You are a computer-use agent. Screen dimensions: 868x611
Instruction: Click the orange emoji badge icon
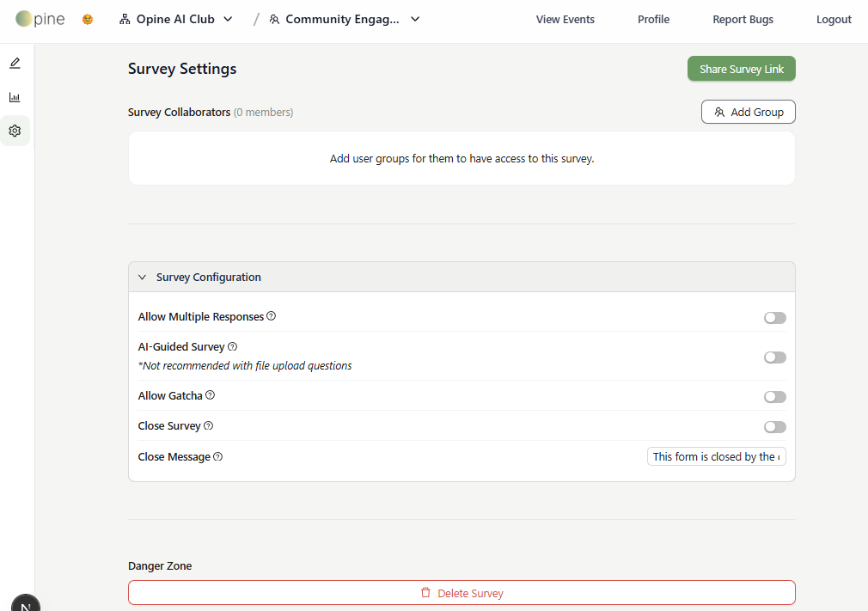(88, 20)
